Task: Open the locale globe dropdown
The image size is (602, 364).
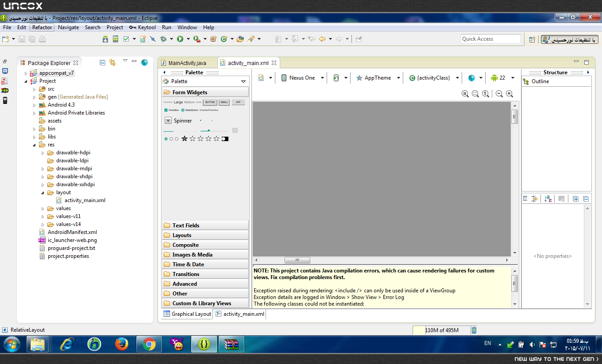Action: [x=475, y=78]
